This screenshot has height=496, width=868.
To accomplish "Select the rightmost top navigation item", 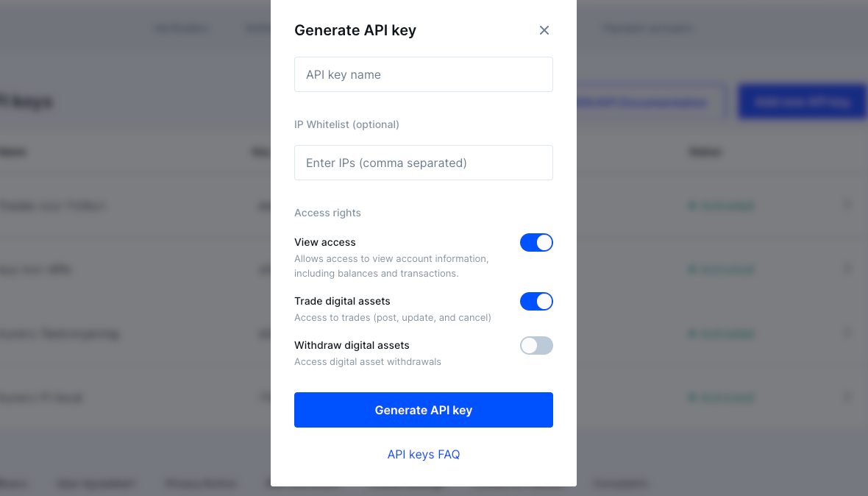I will (x=647, y=28).
